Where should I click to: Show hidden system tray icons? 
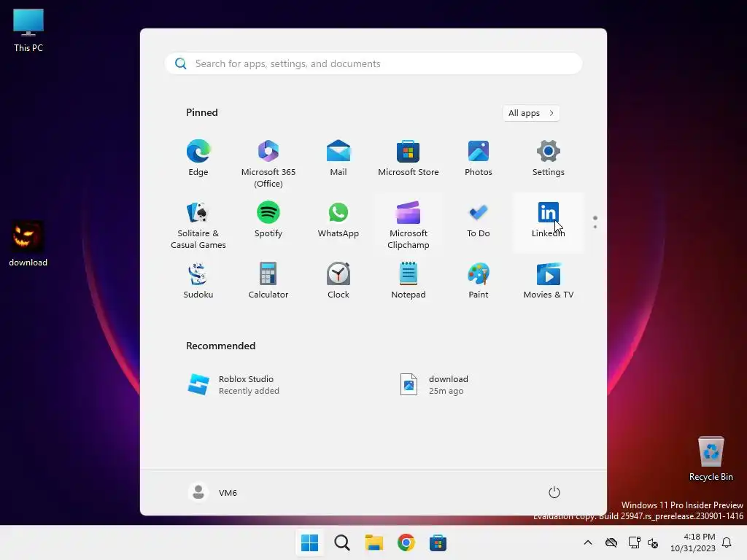tap(588, 542)
